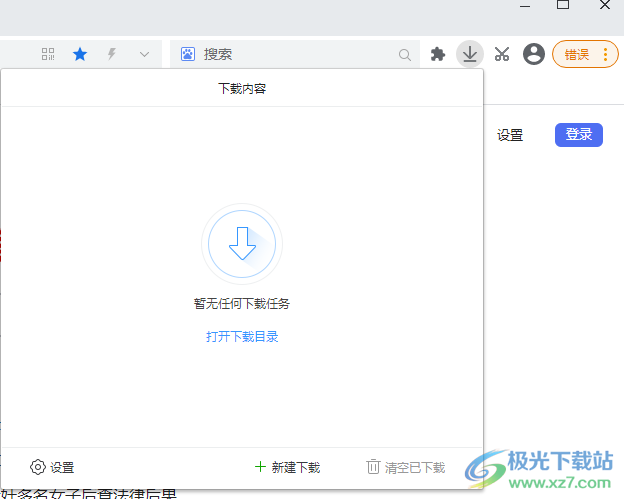
Task: Open the user profile avatar icon
Action: [x=534, y=54]
